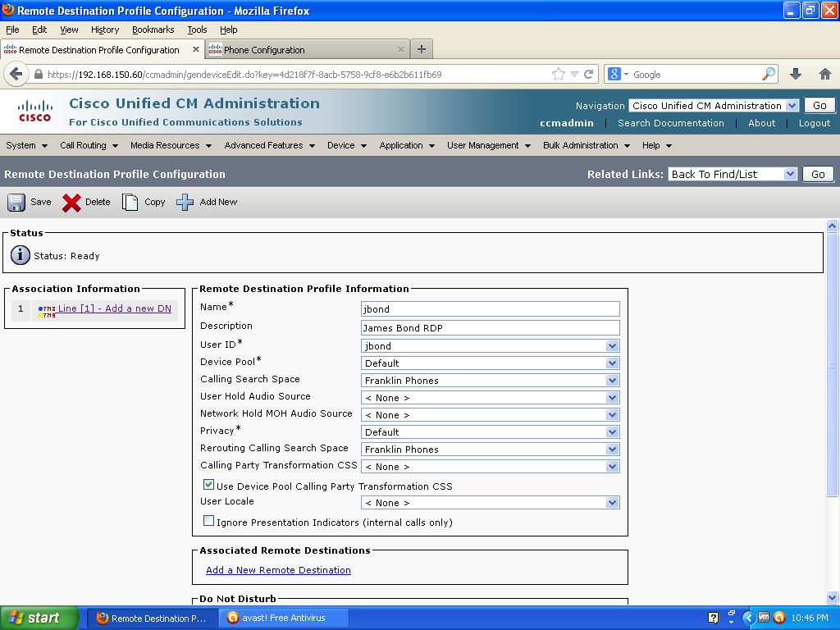Click the Description input field
The width and height of the screenshot is (840, 630).
click(x=491, y=328)
